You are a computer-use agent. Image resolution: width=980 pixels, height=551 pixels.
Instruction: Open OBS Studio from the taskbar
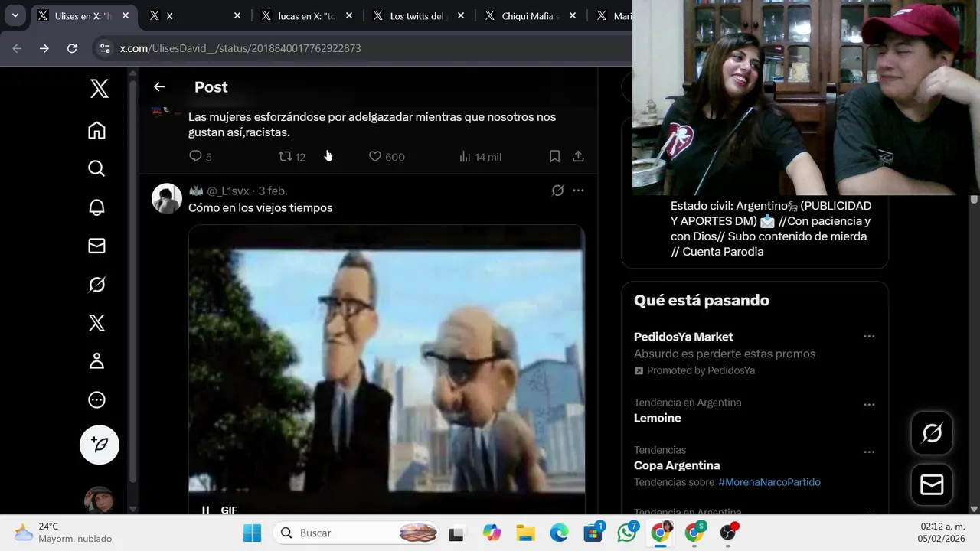point(728,533)
